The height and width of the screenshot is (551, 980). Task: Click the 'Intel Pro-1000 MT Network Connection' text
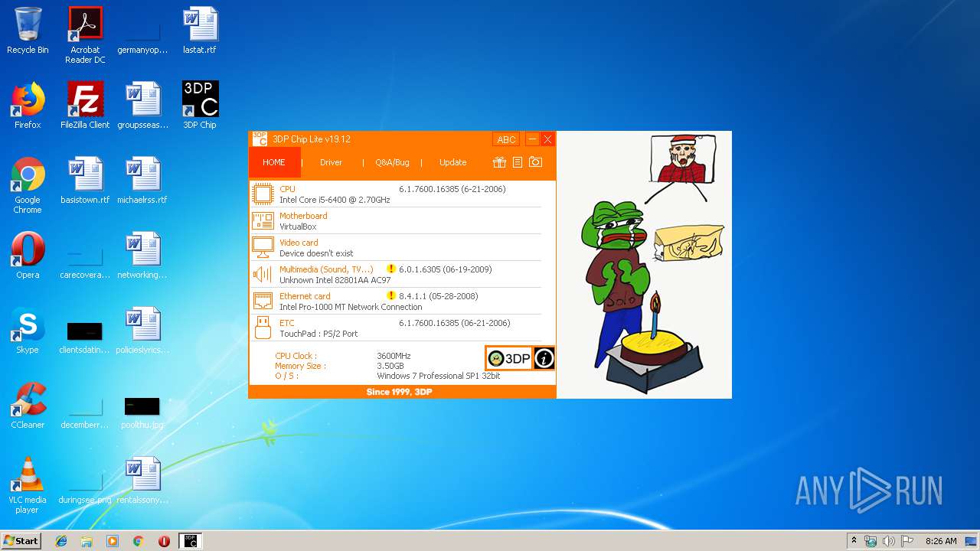coord(351,307)
